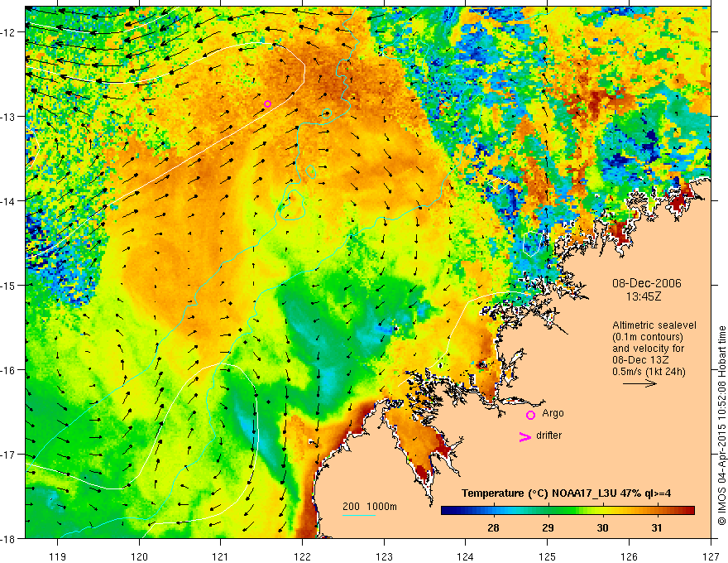The width and height of the screenshot is (728, 563).
Task: Click the date text 08-Dec-2006
Action: tap(646, 283)
